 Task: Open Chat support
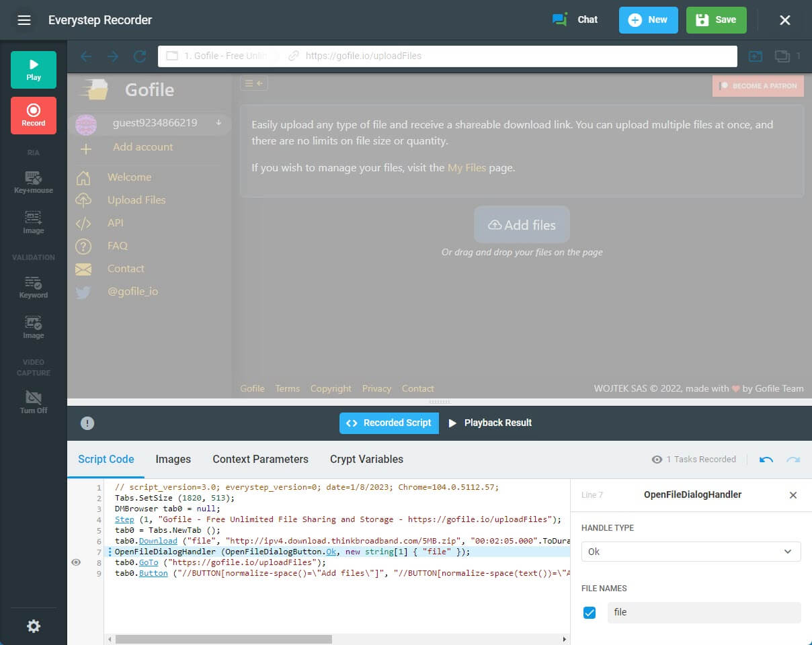coord(575,20)
